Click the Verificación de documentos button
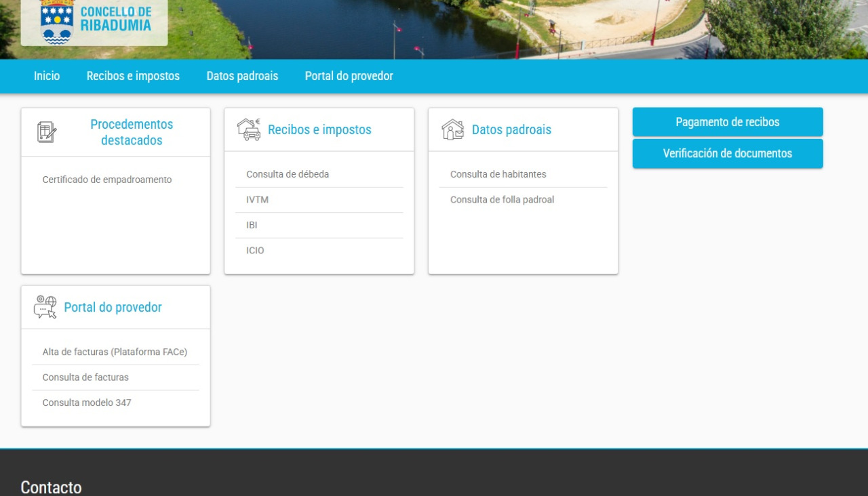Viewport: 868px width, 496px height. pos(728,153)
